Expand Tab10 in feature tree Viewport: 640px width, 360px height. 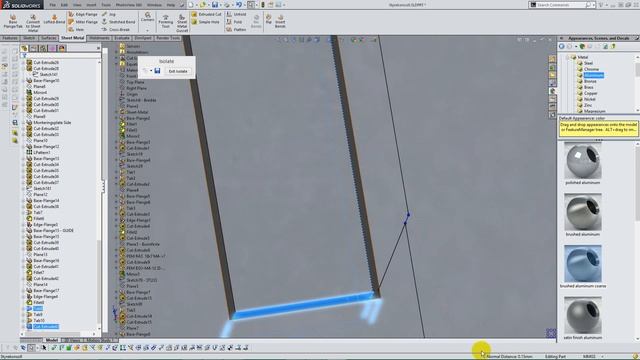pyautogui.click(x=23, y=320)
